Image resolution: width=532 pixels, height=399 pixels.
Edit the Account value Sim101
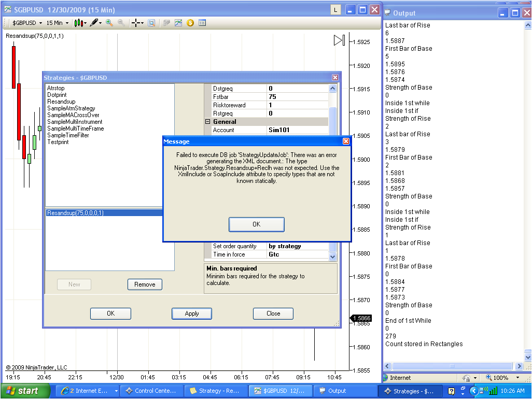click(298, 130)
